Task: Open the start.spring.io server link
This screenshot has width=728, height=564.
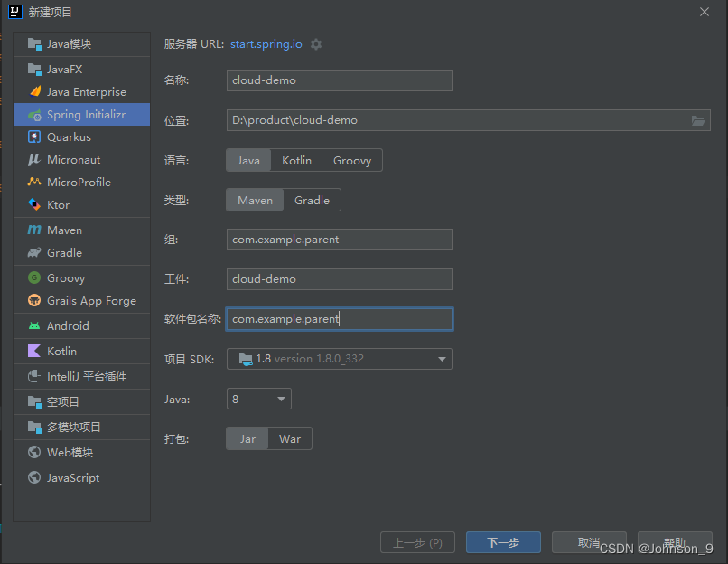Action: (265, 43)
